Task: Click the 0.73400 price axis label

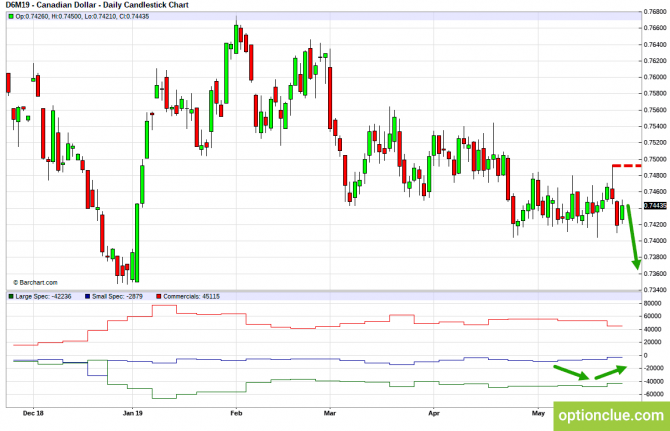Action: pyautogui.click(x=655, y=290)
